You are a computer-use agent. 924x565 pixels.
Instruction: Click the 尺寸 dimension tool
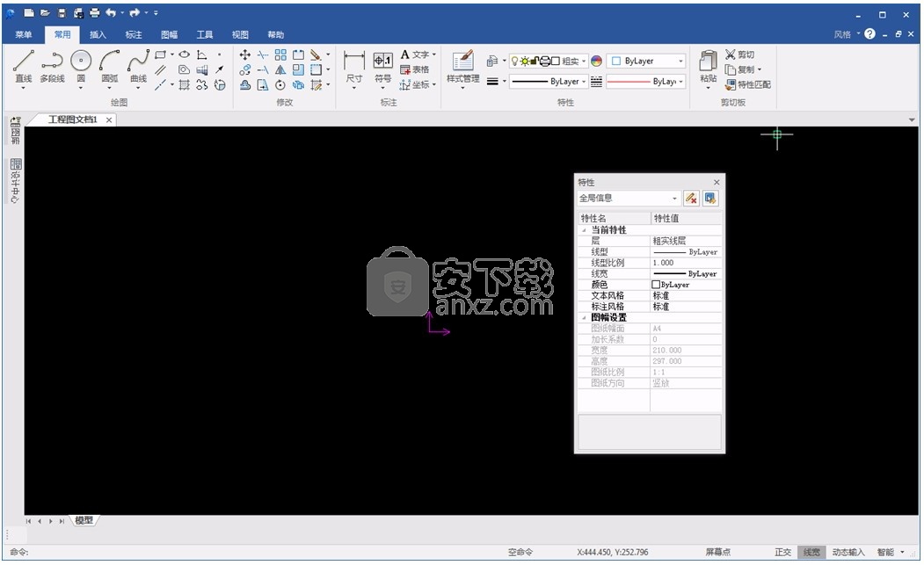354,67
